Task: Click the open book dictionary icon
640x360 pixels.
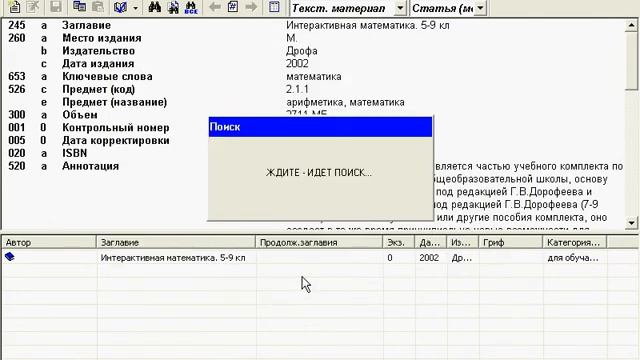Action: tap(120, 7)
